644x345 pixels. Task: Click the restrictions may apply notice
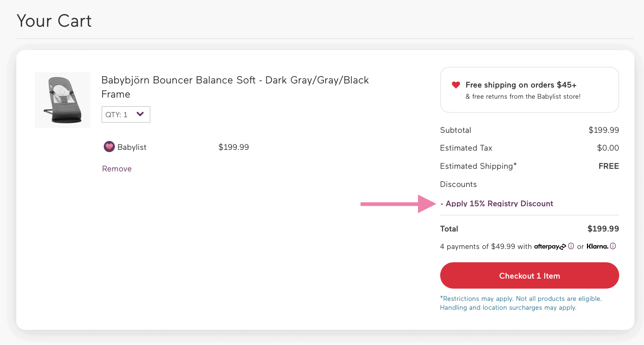(520, 303)
